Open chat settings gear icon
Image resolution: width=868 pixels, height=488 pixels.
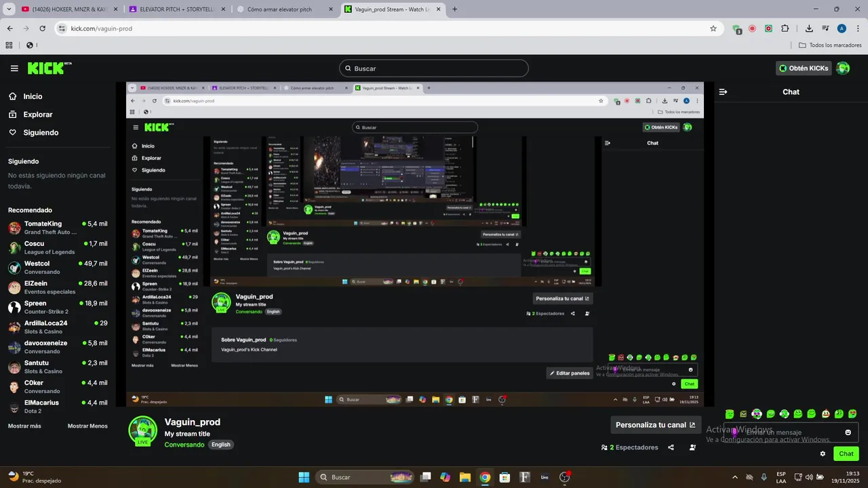[x=823, y=454]
